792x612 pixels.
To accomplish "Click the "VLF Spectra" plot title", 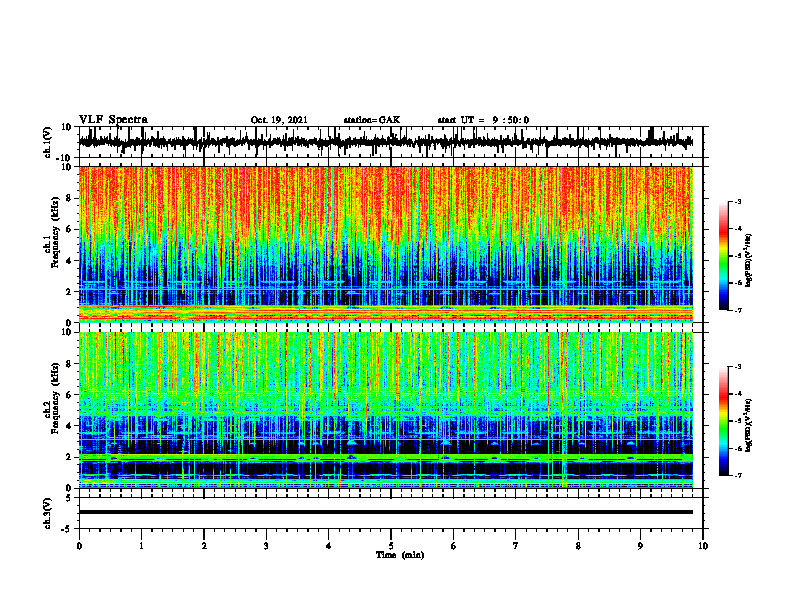I will 113,119.
